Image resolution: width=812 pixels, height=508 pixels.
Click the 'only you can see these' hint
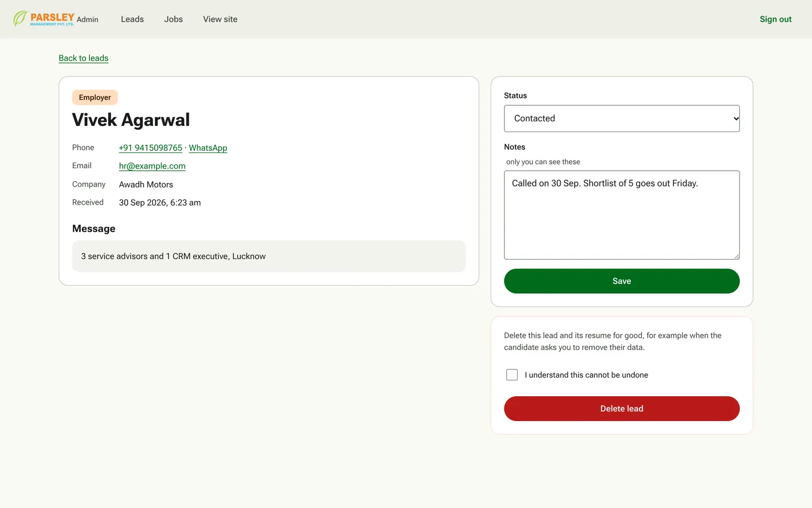pyautogui.click(x=543, y=162)
